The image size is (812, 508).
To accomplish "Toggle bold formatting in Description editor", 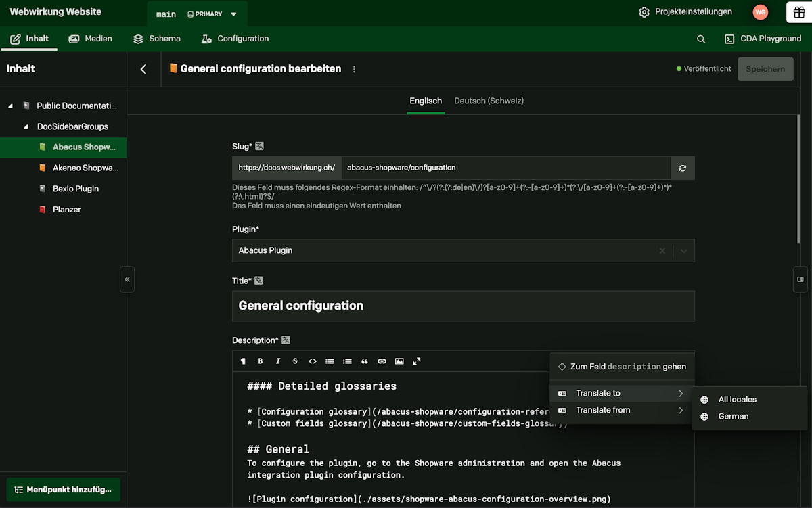I will pyautogui.click(x=261, y=361).
